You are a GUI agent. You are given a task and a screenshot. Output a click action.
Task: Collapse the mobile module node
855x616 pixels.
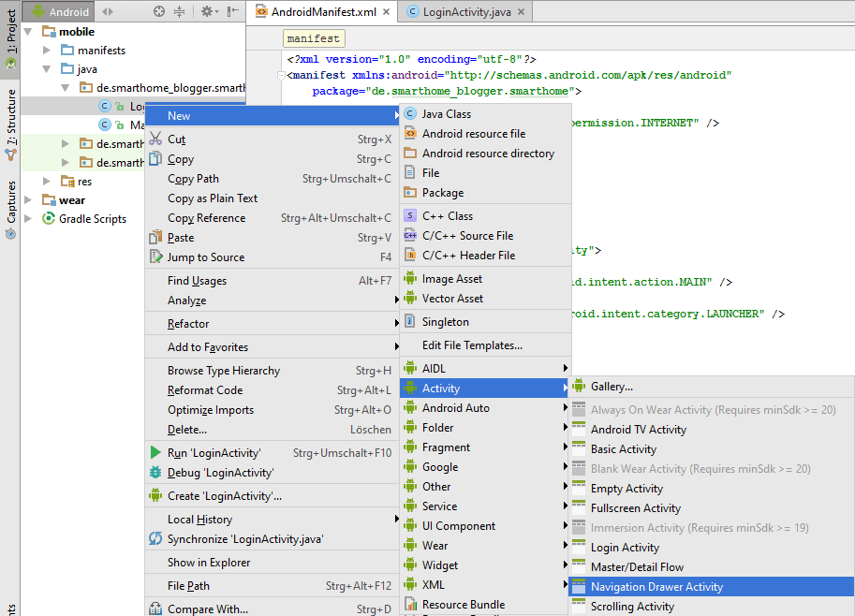coord(28,32)
